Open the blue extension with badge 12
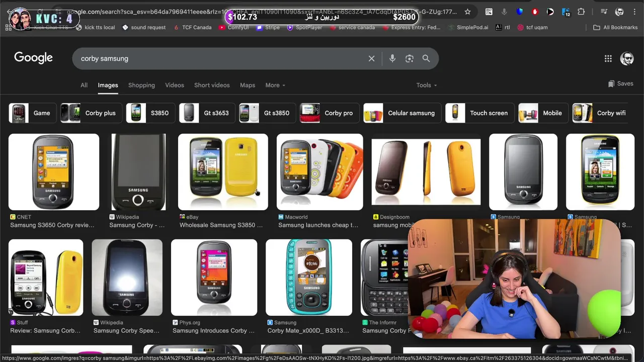Image resolution: width=644 pixels, height=362 pixels. coord(566,12)
